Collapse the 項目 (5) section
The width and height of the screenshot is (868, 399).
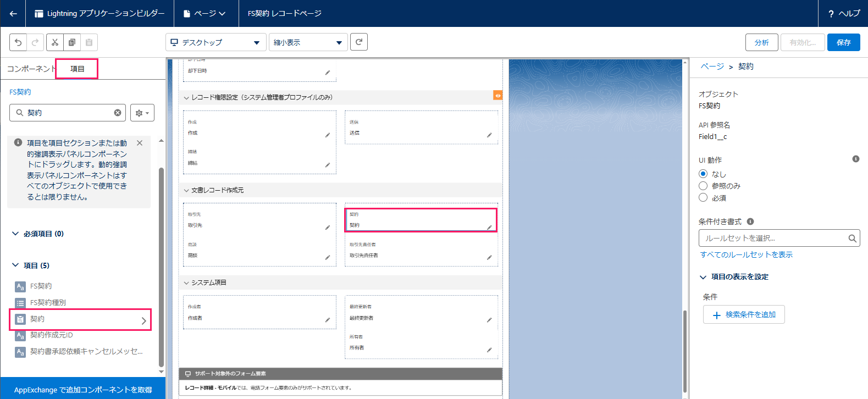(x=15, y=265)
